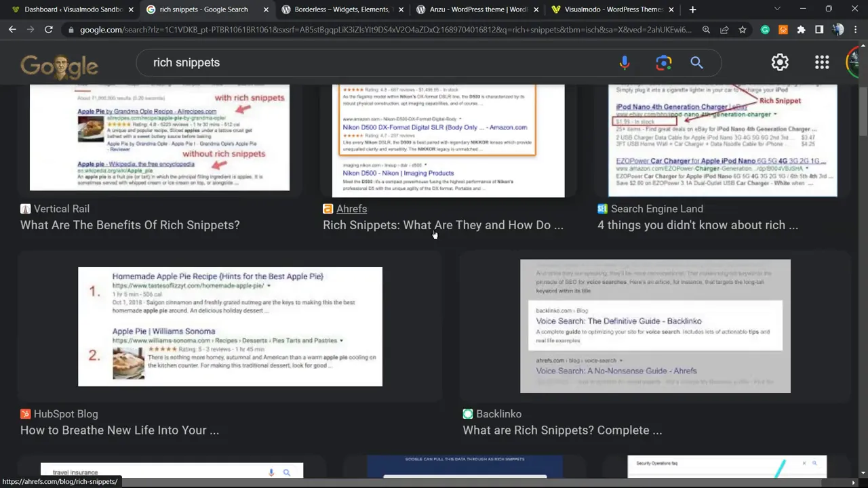
Task: Toggle the browser side panel
Action: click(x=819, y=30)
